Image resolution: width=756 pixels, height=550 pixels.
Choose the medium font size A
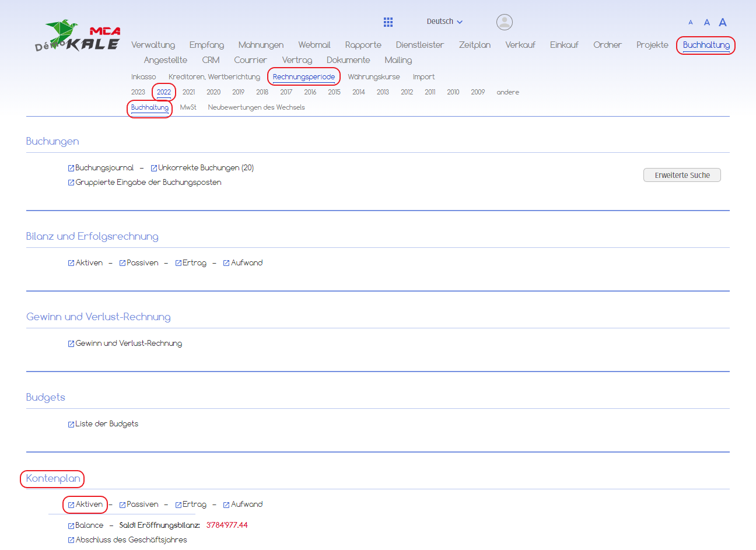click(706, 23)
